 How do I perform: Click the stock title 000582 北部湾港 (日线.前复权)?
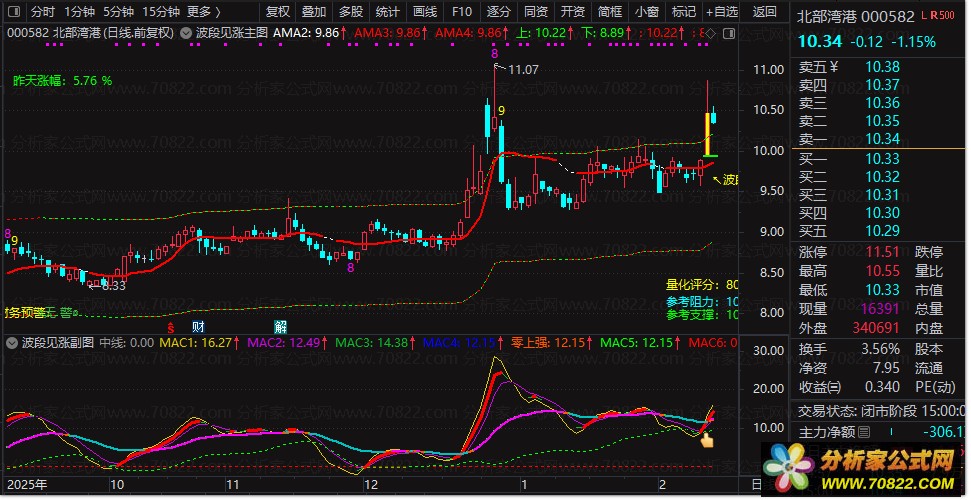click(x=91, y=33)
